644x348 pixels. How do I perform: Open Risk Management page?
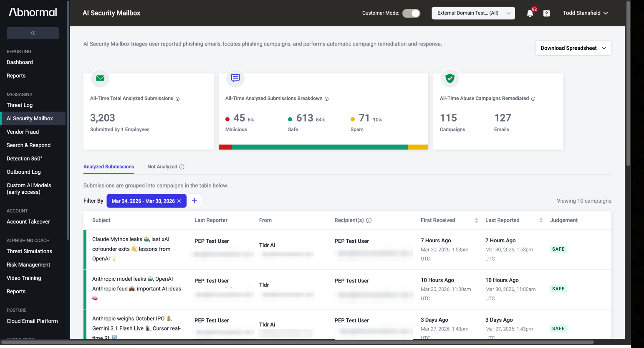pyautogui.click(x=28, y=265)
